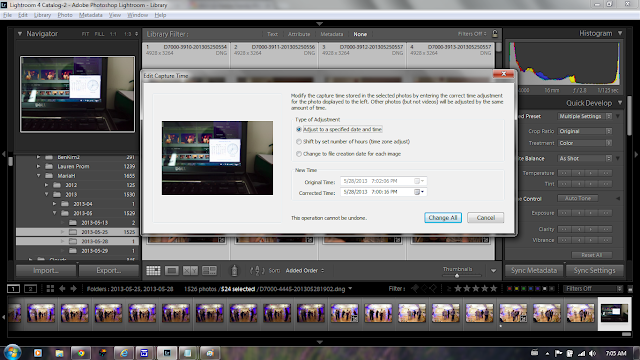Toggle filter switch at filmstrip right end
The height and width of the screenshot is (360, 640).
[630, 289]
